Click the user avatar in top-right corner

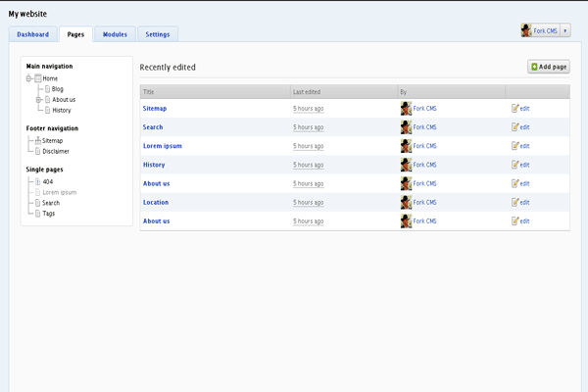(527, 31)
